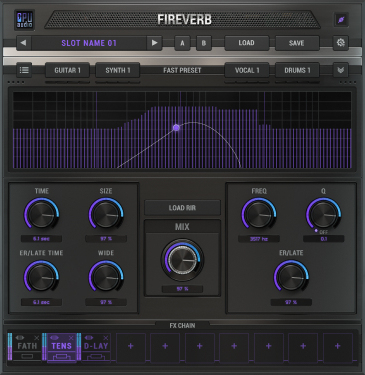Screen dimensions: 365x375
Task: Remove the TENS effect with its X
Action: point(71,338)
